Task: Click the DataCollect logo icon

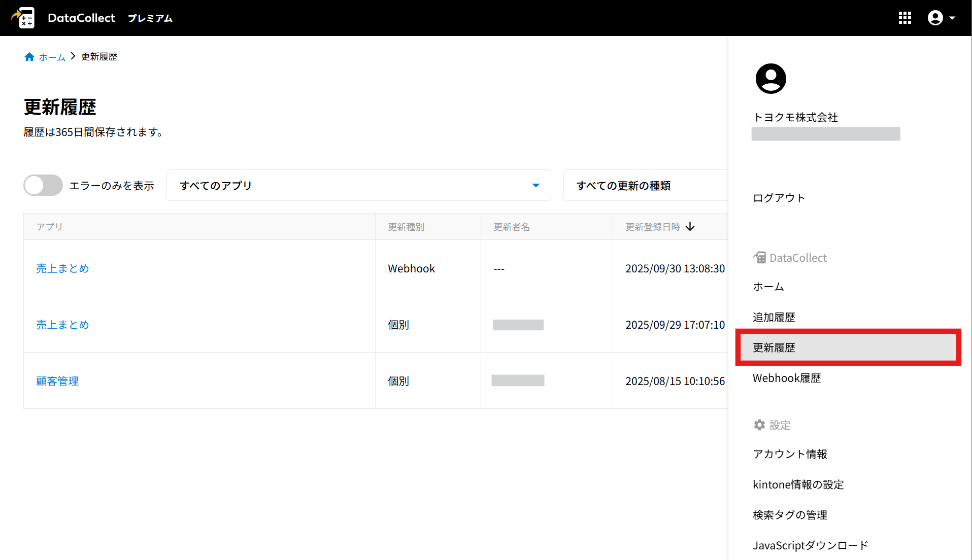Action: pyautogui.click(x=23, y=18)
